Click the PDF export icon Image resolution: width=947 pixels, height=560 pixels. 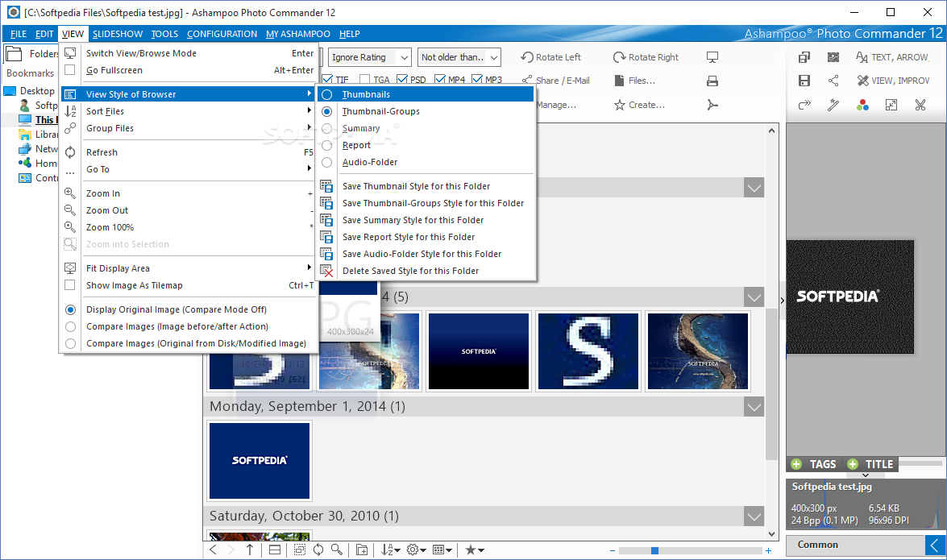(x=712, y=105)
